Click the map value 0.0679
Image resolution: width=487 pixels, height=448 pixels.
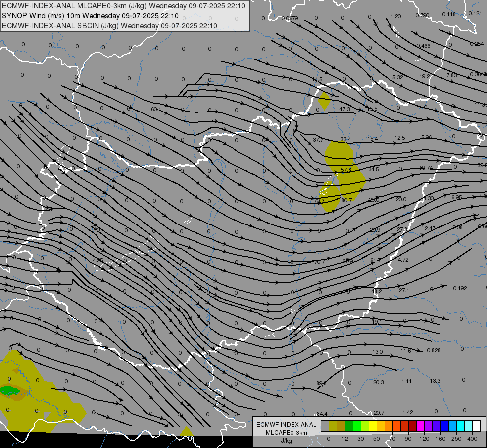[x=290, y=18]
